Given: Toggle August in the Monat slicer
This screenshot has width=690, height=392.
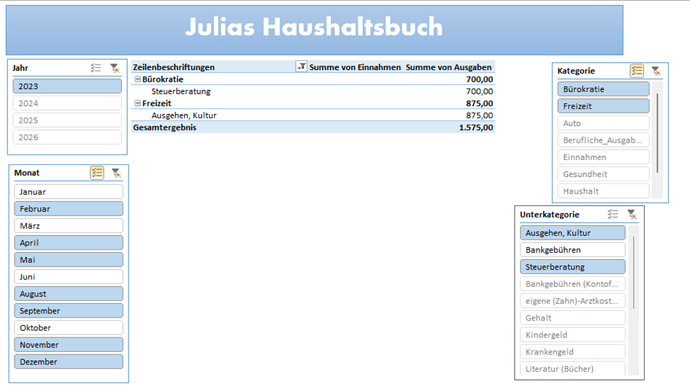Looking at the screenshot, I should [x=69, y=294].
